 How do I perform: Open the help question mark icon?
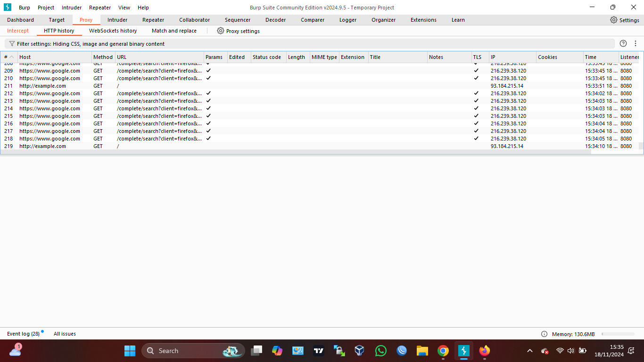point(623,43)
